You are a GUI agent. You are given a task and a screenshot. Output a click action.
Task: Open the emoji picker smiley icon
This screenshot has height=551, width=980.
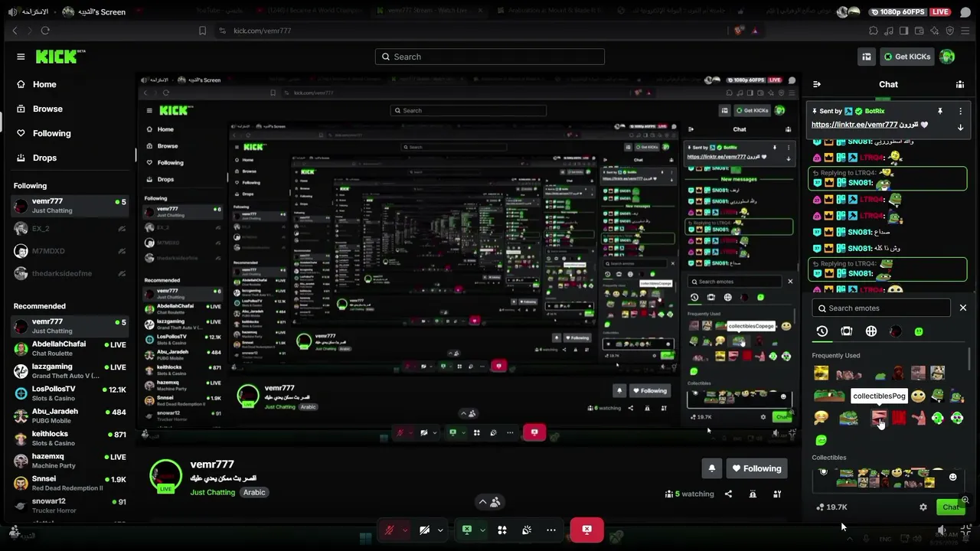tap(952, 478)
